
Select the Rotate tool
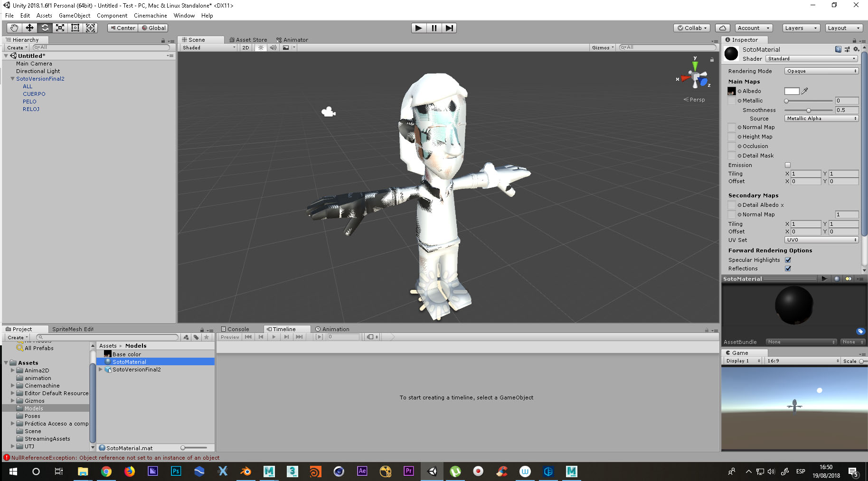45,28
